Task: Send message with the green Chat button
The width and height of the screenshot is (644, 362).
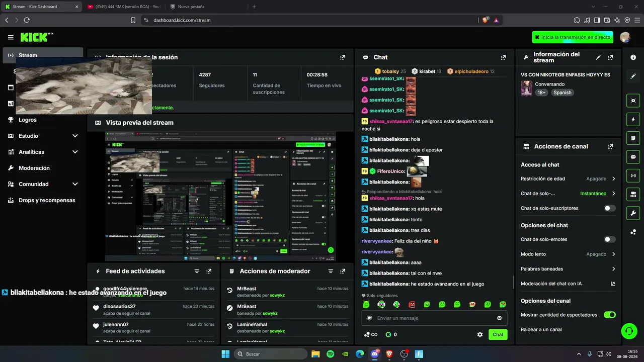Action: [x=498, y=334]
